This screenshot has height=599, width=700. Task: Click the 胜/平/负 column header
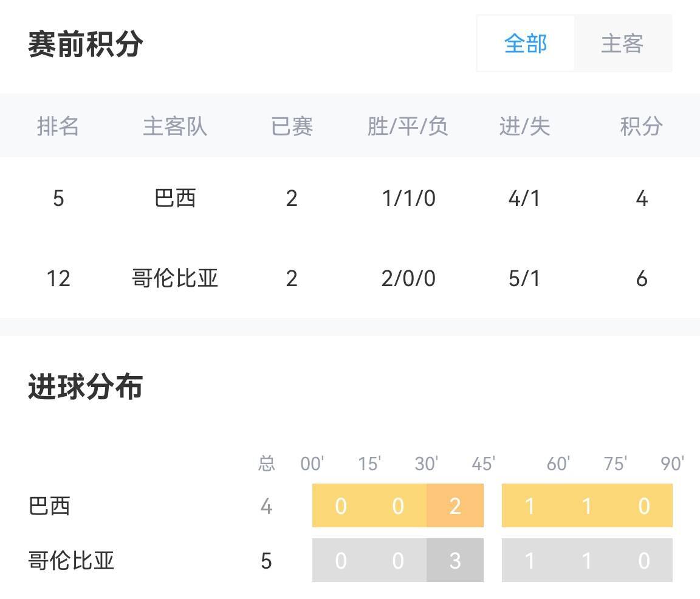pos(408,126)
